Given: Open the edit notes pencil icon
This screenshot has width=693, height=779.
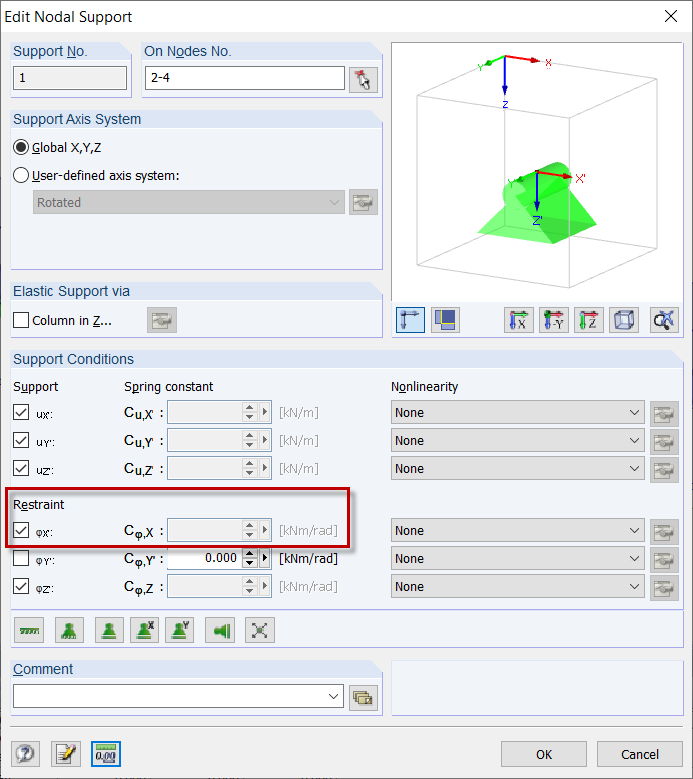Looking at the screenshot, I should [x=66, y=754].
